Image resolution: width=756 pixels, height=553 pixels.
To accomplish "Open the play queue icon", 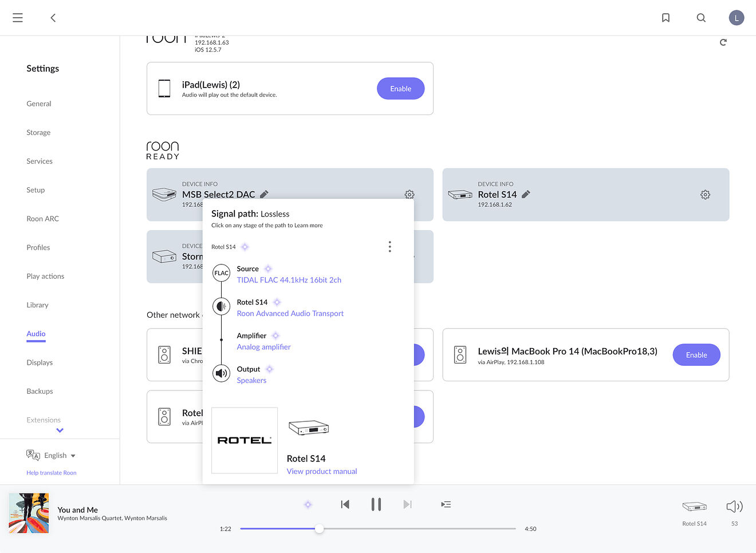I will pos(446,504).
